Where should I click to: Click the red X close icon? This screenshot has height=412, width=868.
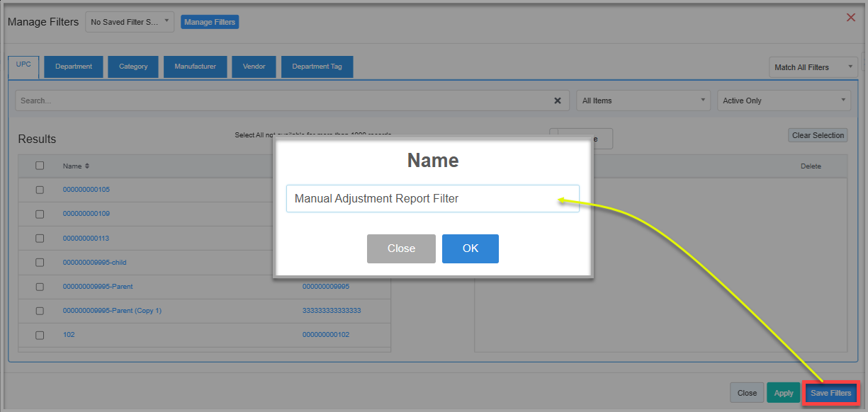[x=851, y=17]
